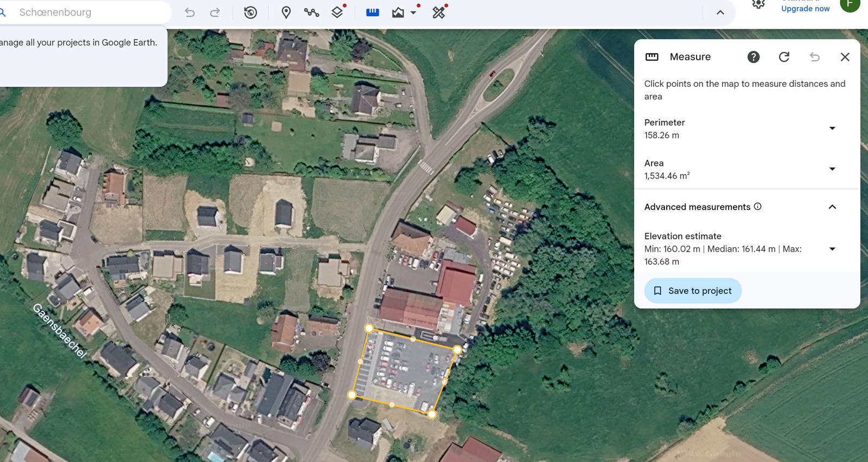Click the top-left polygon vertex handle

pos(369,328)
